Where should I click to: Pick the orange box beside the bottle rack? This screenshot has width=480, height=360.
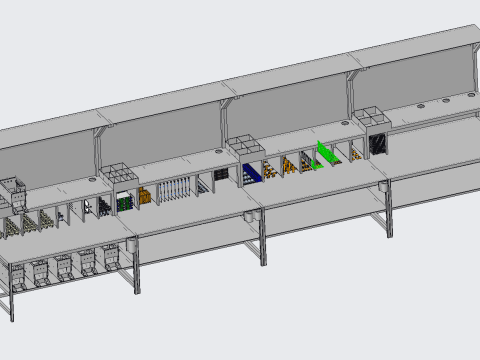(145, 196)
